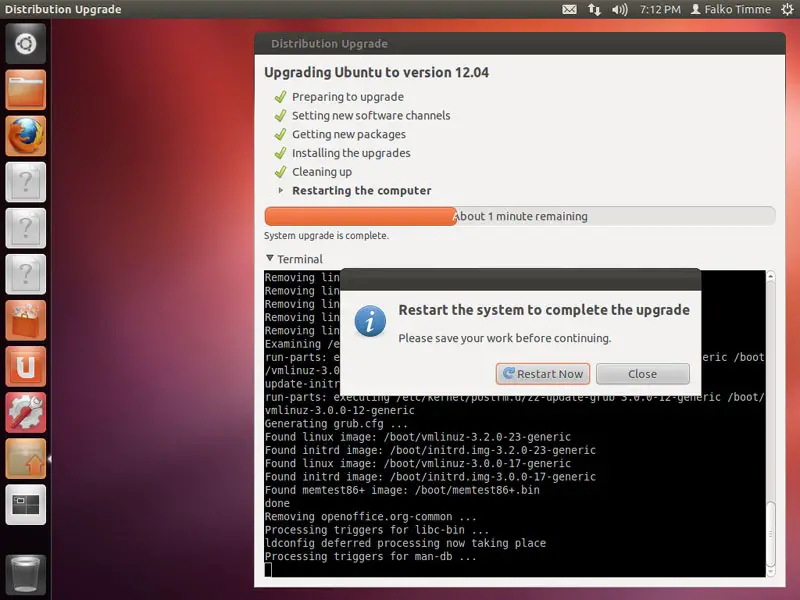Open the sound volume indicator

[619, 9]
